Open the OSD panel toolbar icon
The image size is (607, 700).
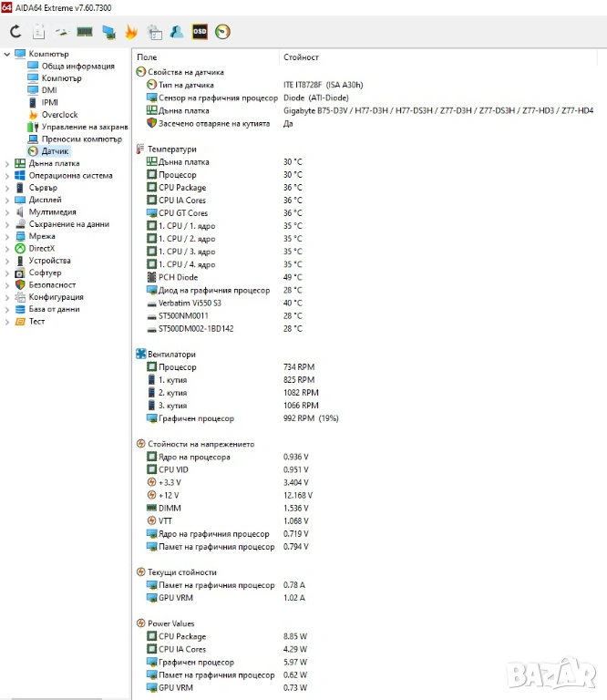200,32
